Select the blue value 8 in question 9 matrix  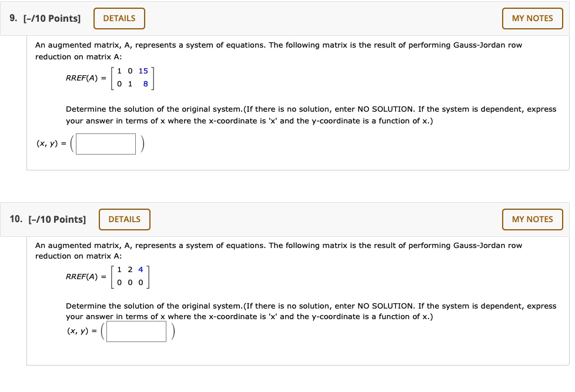[145, 83]
